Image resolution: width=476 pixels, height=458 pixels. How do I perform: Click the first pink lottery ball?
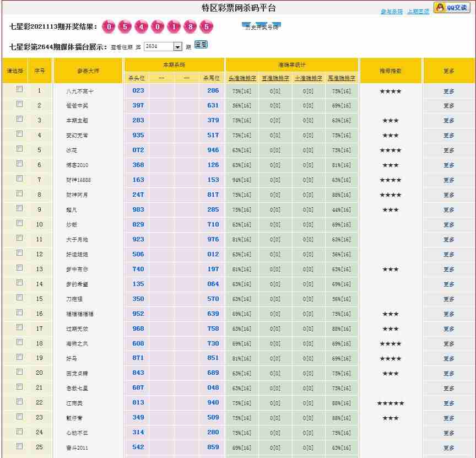pos(110,27)
